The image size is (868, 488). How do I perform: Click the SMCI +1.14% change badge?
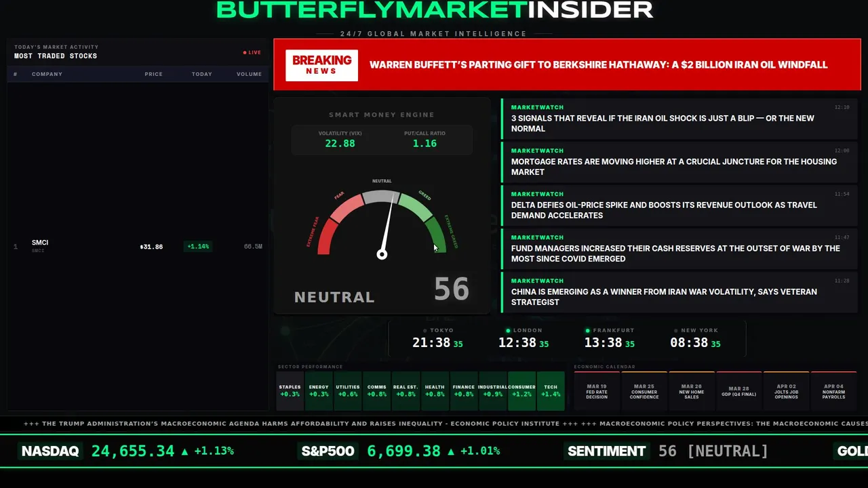198,247
